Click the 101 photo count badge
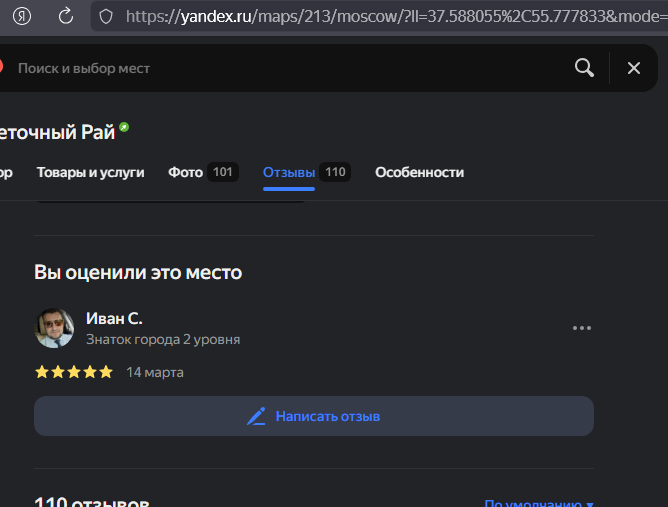Screen dimensions: 668x507 pyautogui.click(x=223, y=172)
